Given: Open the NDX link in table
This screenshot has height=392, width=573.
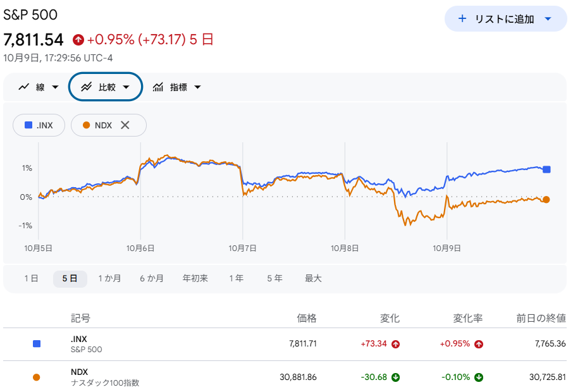Looking at the screenshot, I should coord(79,372).
